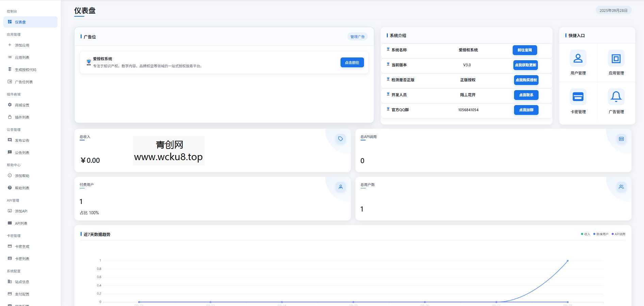Click the icon on 总API调用 card
This screenshot has width=644, height=306.
621,139
